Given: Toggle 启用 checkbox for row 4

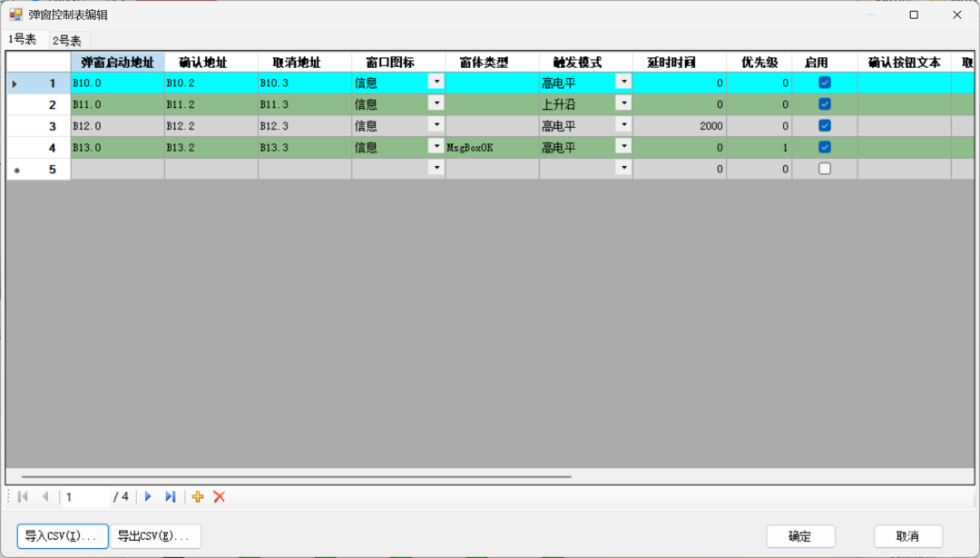Looking at the screenshot, I should coord(824,147).
